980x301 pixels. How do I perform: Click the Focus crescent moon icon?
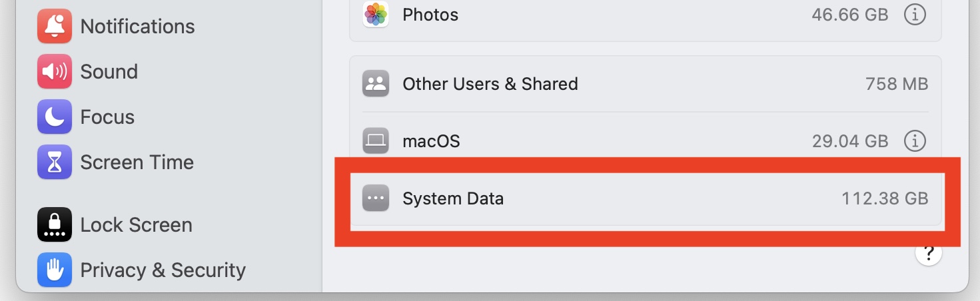tap(55, 117)
